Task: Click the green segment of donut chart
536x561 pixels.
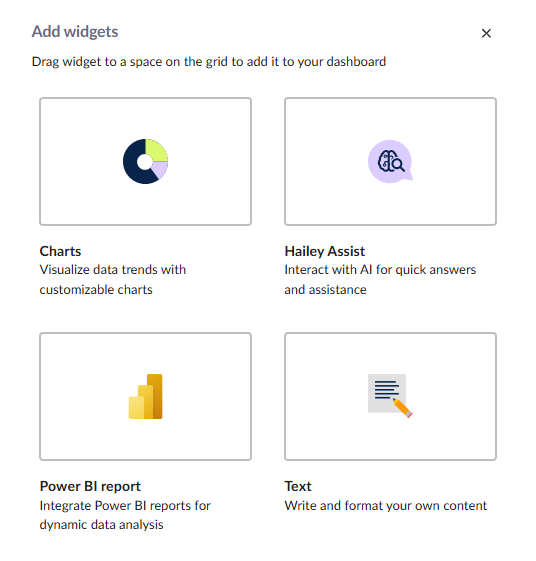Action: 157,150
